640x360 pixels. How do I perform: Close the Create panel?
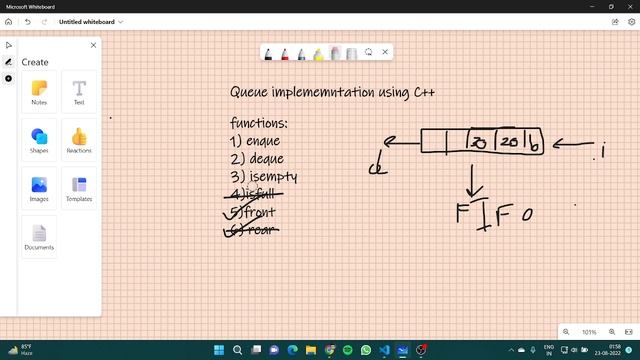pos(93,45)
